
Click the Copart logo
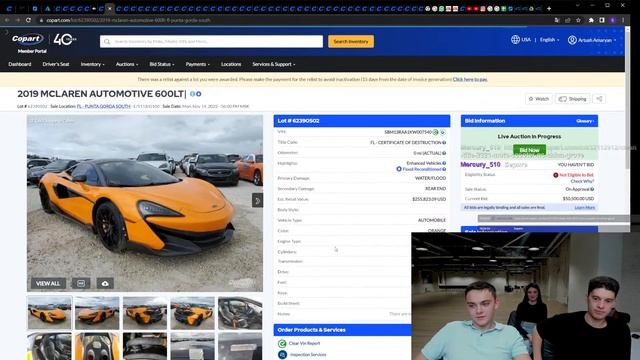pyautogui.click(x=27, y=39)
